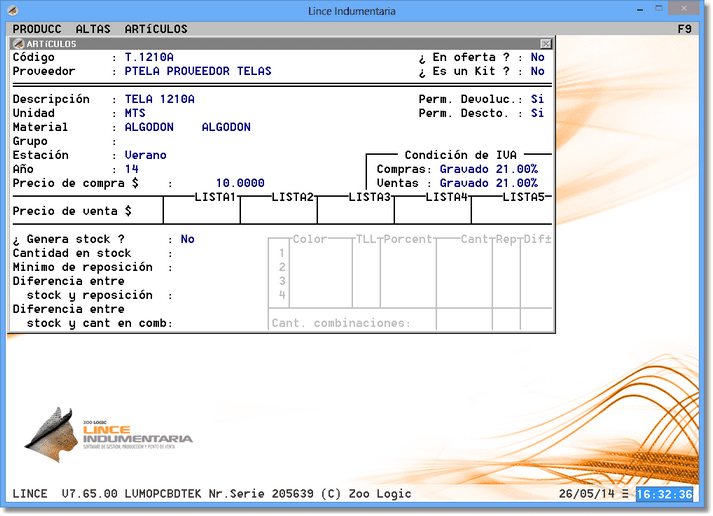This screenshot has width=713, height=516.
Task: Change Ventas IVA Gravado 21.00%
Action: (488, 183)
